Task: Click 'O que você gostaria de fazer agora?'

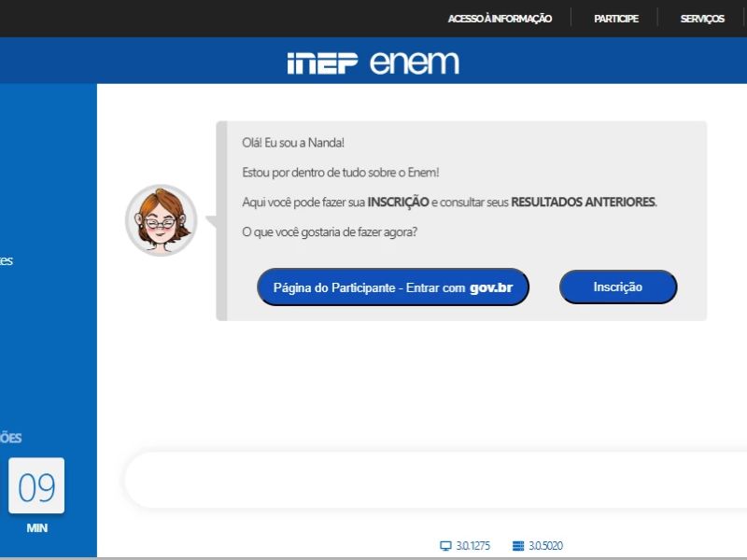Action: tap(330, 231)
